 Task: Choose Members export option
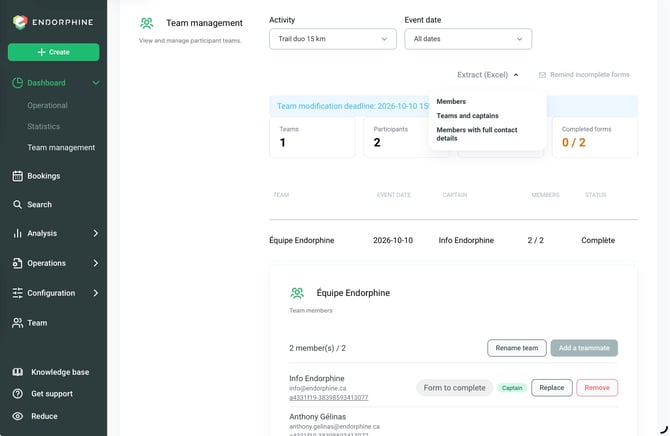[451, 101]
